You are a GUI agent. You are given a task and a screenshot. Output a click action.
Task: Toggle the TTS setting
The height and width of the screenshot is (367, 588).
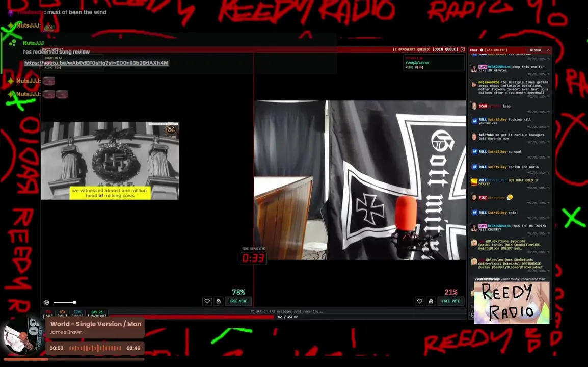pos(48,313)
